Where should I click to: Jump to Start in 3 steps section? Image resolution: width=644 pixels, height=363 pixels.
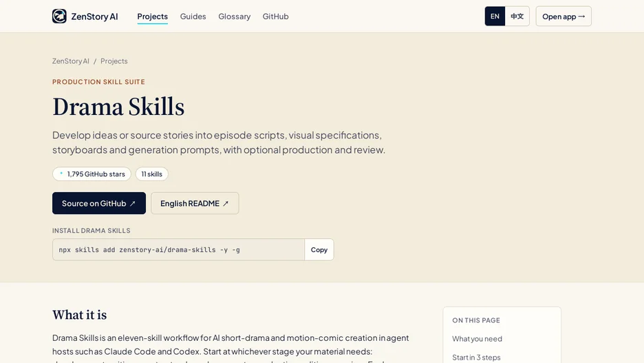click(476, 357)
